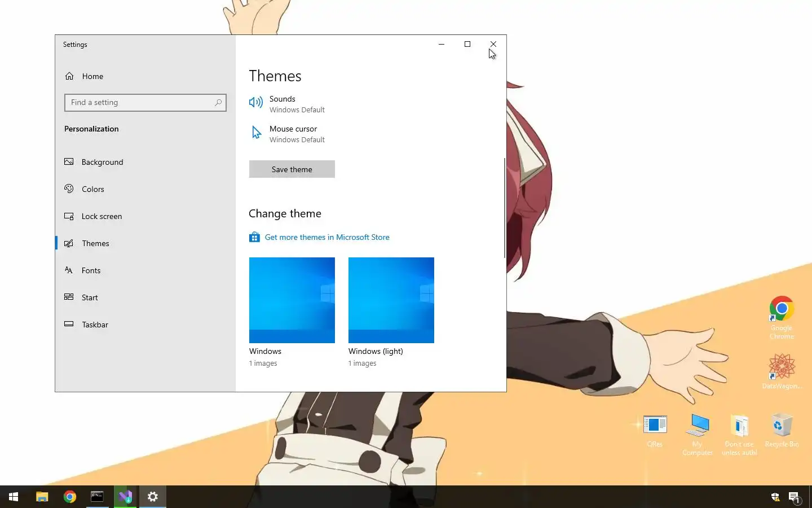Image resolution: width=812 pixels, height=508 pixels.
Task: Click the Save theme button
Action: (x=292, y=169)
